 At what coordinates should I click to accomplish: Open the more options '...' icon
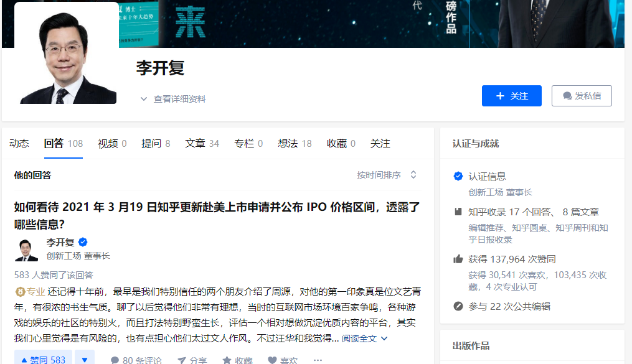point(318,359)
